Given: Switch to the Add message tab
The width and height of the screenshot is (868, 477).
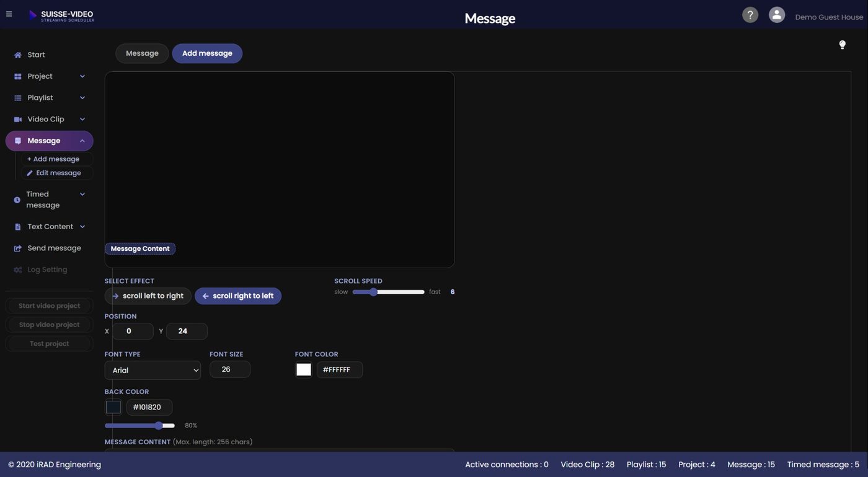Looking at the screenshot, I should (x=207, y=53).
